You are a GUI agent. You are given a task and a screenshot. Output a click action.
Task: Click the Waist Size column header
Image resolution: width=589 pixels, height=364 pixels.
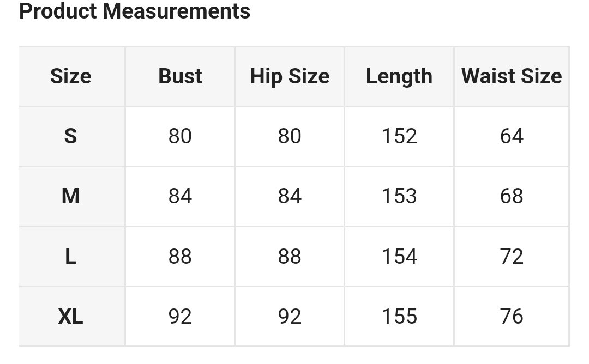point(512,76)
